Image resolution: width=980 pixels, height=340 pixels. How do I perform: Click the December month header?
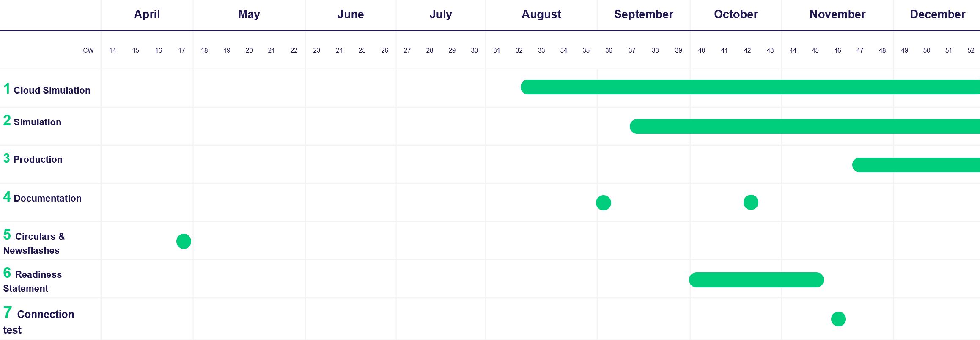pos(937,14)
